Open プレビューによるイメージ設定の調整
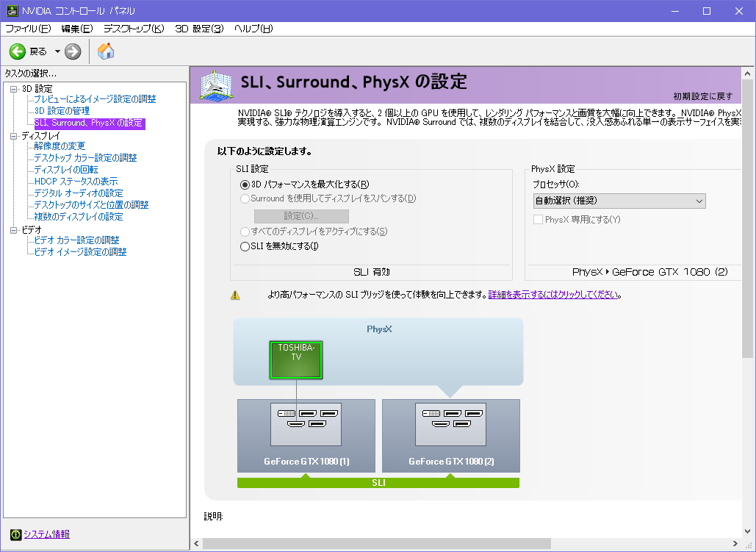The width and height of the screenshot is (756, 552). tap(95, 99)
